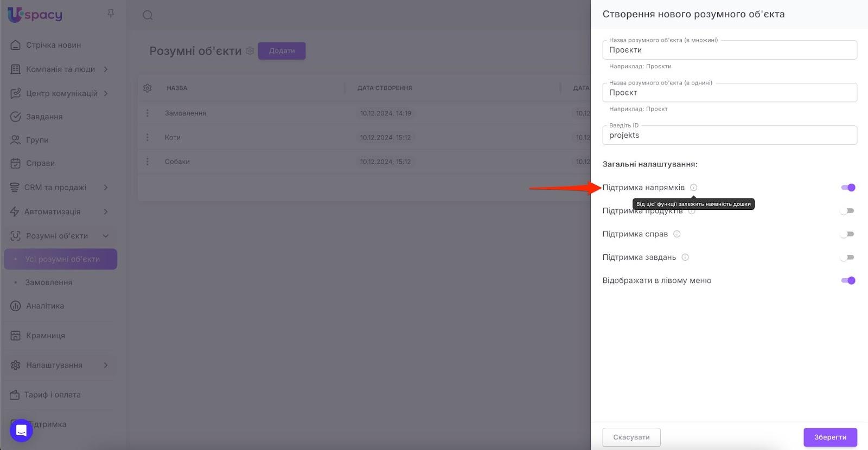Enable the Підтримка продуктів toggle

click(x=847, y=211)
